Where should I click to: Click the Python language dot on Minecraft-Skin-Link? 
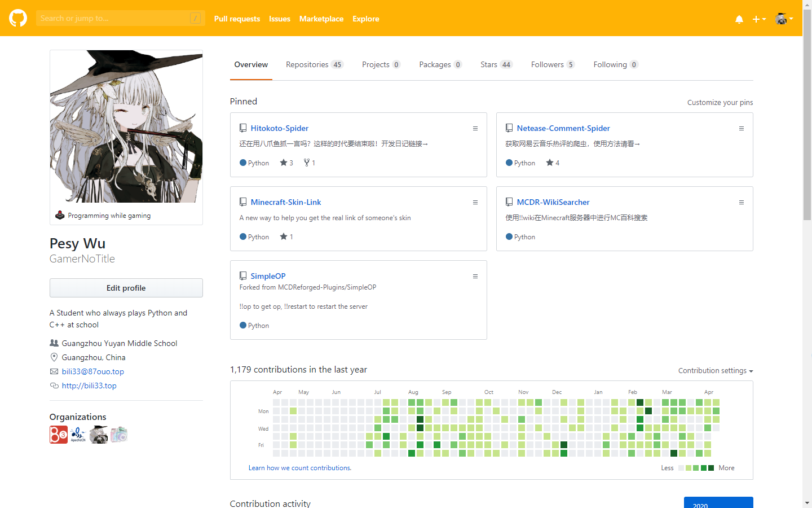pyautogui.click(x=242, y=237)
